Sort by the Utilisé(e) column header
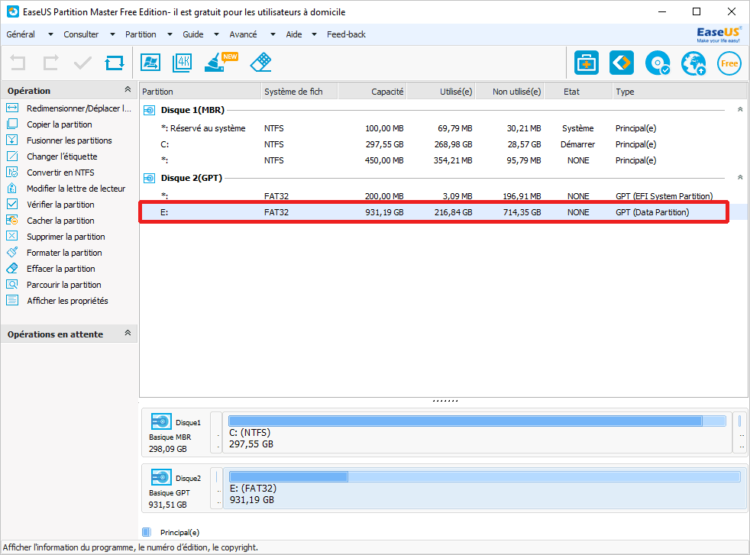Viewport: 750px width, 555px height. pos(441,91)
